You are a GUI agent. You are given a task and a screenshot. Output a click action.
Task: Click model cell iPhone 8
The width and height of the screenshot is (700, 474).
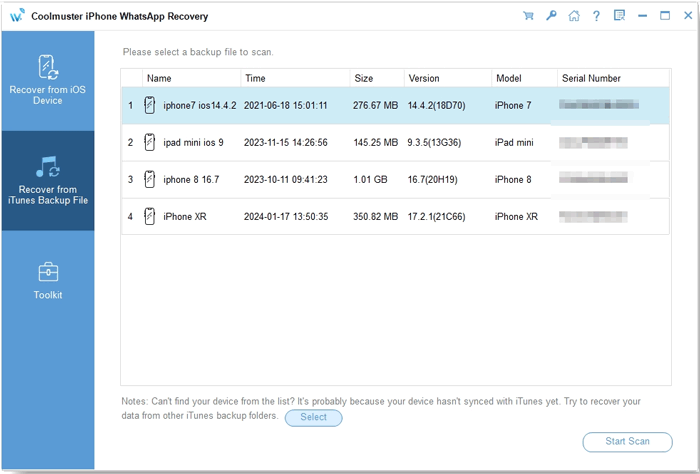(513, 179)
